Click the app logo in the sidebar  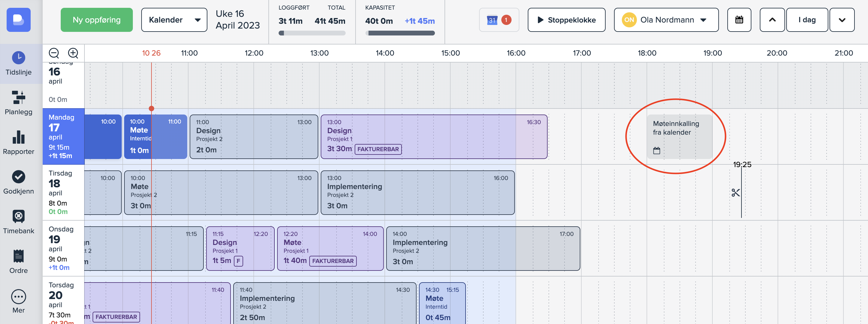click(x=19, y=20)
